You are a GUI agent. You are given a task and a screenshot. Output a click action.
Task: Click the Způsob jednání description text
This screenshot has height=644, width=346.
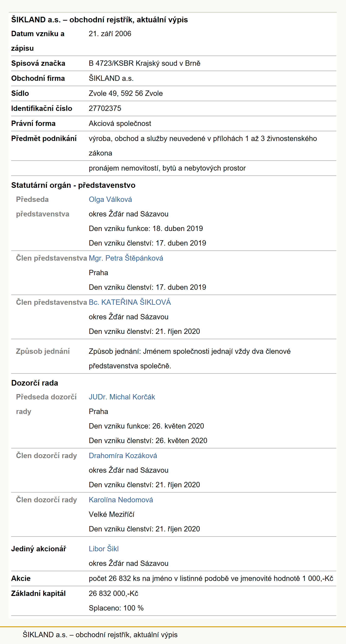point(189,358)
